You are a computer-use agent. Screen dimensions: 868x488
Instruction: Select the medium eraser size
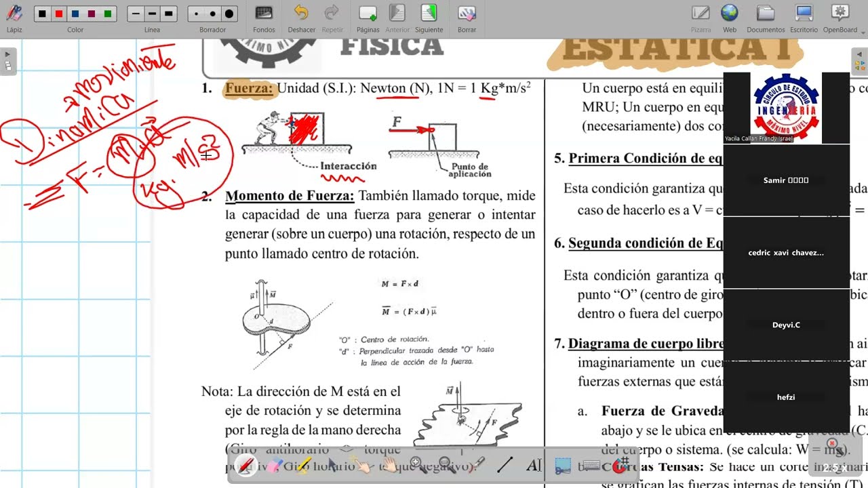[x=213, y=14]
